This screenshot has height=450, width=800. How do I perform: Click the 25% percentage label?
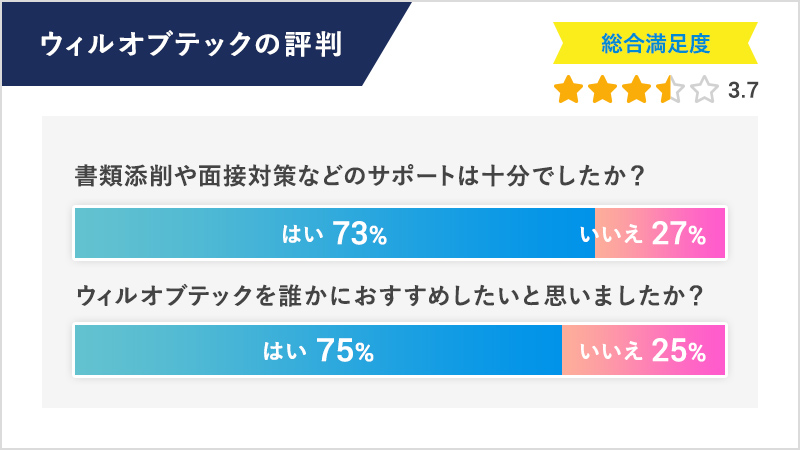click(679, 351)
